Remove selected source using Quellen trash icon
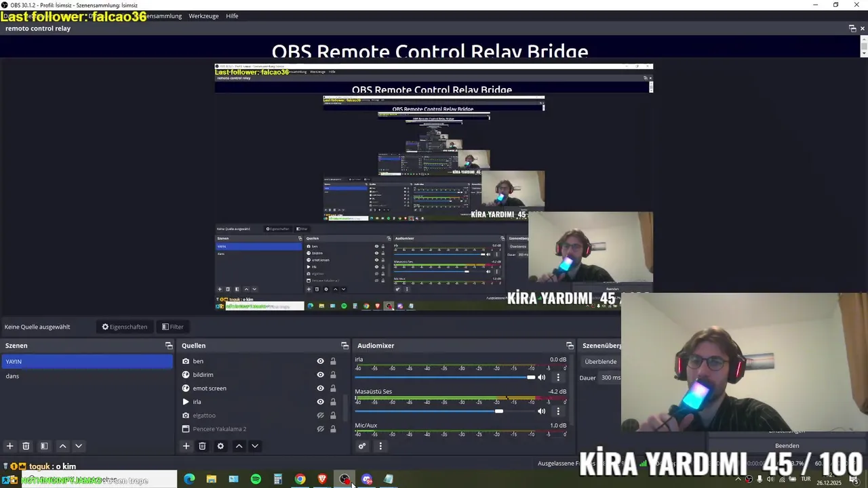 [202, 446]
